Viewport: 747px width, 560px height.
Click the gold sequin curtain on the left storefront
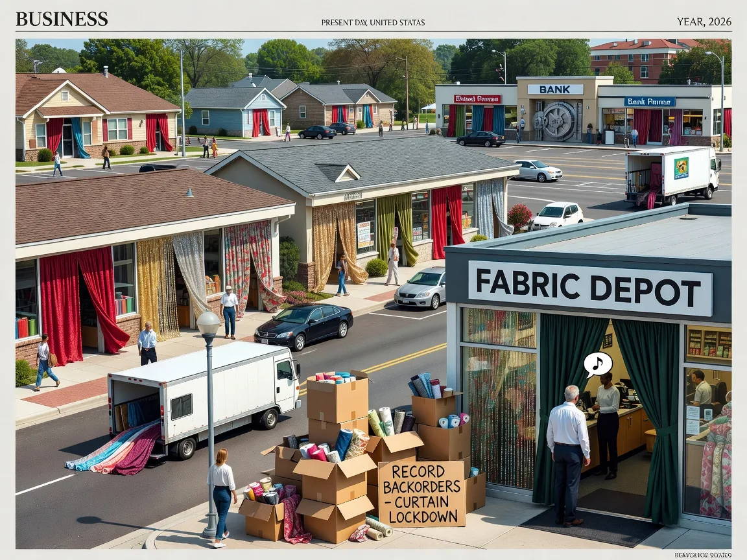coord(157,288)
